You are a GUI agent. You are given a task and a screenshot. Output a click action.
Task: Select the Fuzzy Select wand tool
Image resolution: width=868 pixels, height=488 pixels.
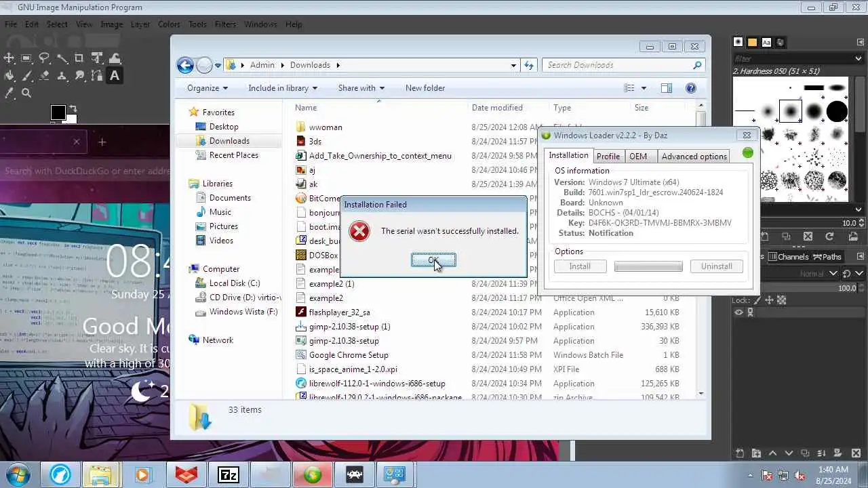[x=62, y=59]
